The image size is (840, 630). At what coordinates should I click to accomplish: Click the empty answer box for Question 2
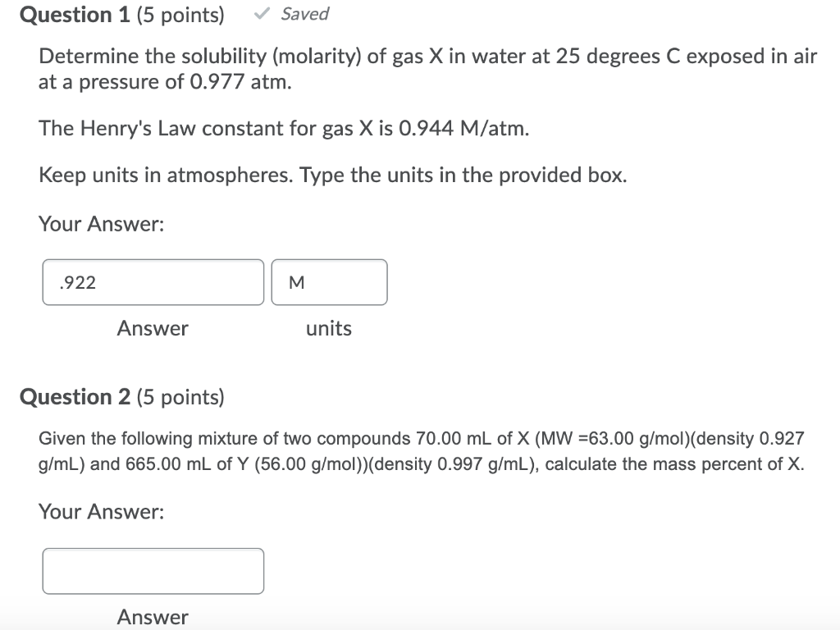pos(153,571)
